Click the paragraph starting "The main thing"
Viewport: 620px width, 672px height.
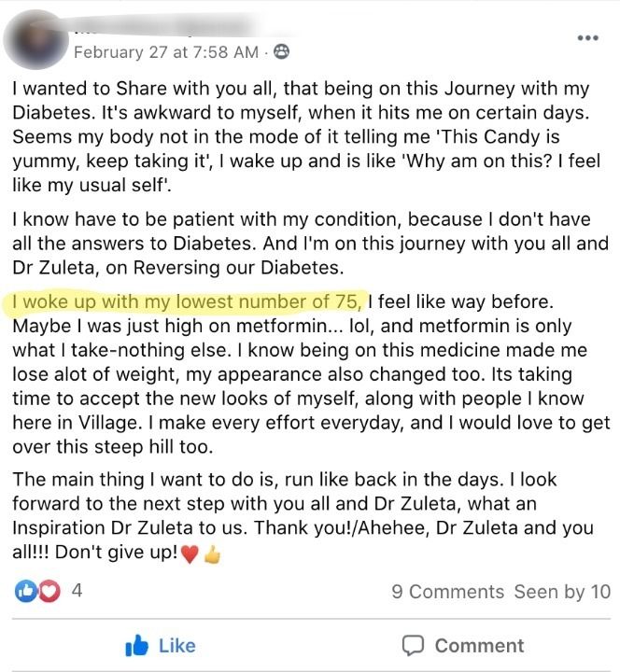[301, 515]
